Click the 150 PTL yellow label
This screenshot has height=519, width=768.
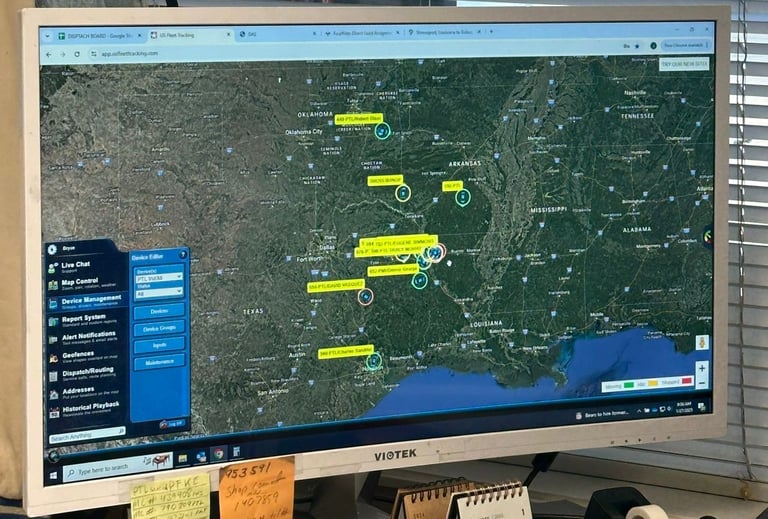[x=452, y=186]
